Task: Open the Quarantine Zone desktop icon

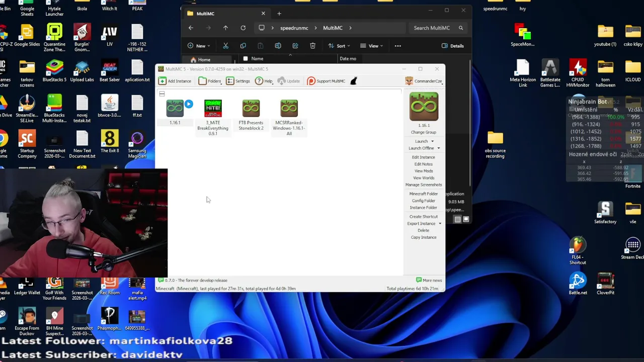Action: coord(54,37)
